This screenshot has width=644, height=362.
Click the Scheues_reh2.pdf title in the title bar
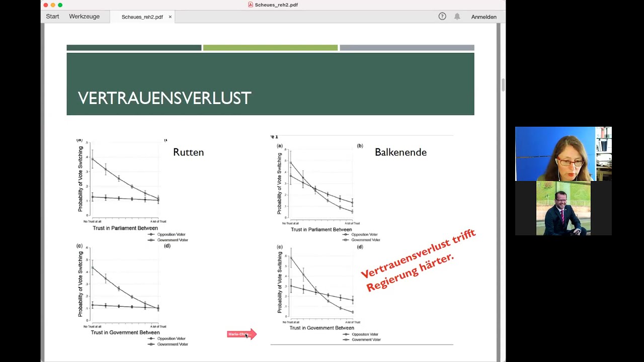(x=276, y=5)
